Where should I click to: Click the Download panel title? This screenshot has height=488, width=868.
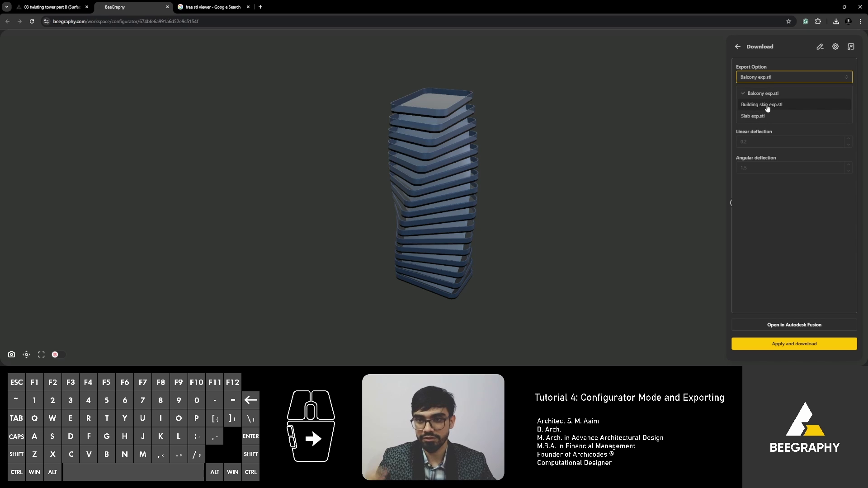(759, 47)
